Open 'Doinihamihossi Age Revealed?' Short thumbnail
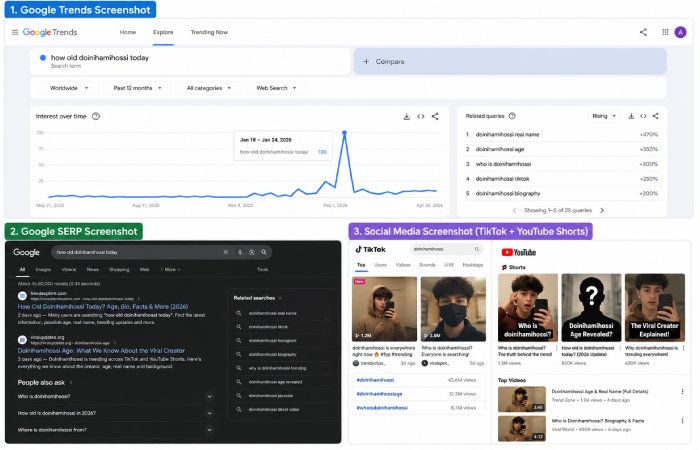The height and width of the screenshot is (450, 700). (591, 308)
